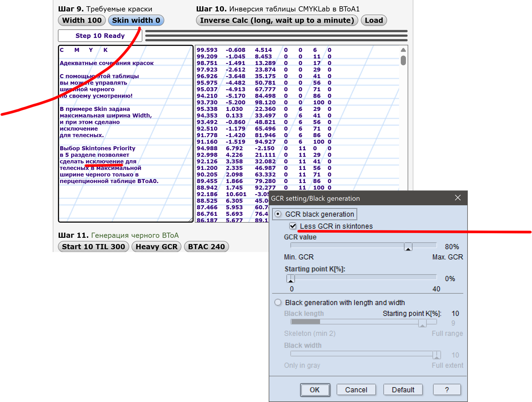Click scroll up arrow of Lab data table
The height and width of the screenshot is (402, 532).
[403, 50]
